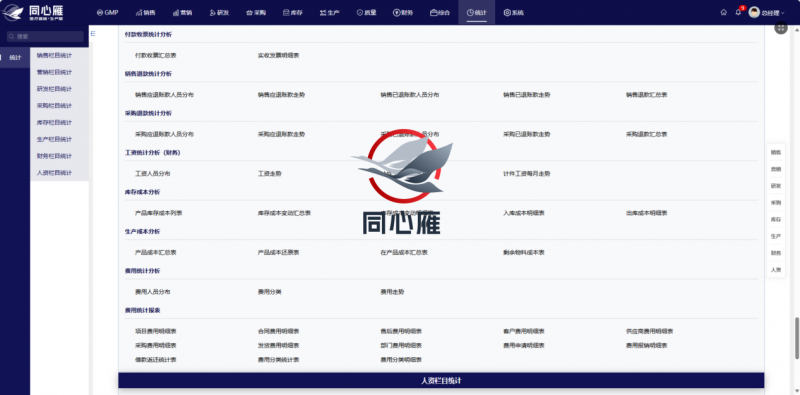Open the 系统 settings module
800x395 pixels.
(513, 12)
